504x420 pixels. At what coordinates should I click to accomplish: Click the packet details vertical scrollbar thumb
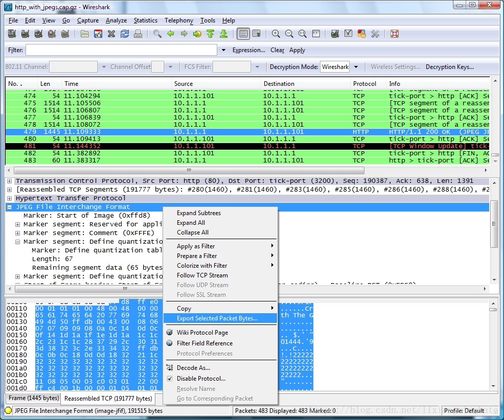pos(494,224)
